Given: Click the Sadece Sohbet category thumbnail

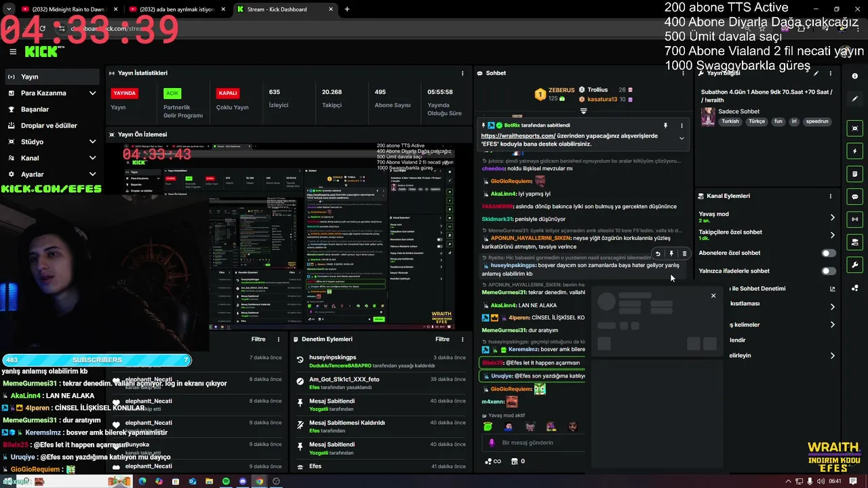Looking at the screenshot, I should pyautogui.click(x=708, y=117).
